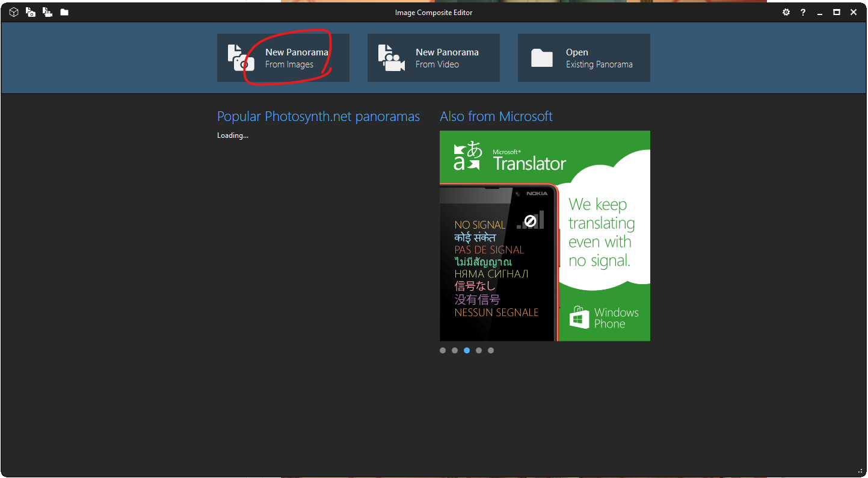Select the fourth carousel dot under banner

click(479, 350)
